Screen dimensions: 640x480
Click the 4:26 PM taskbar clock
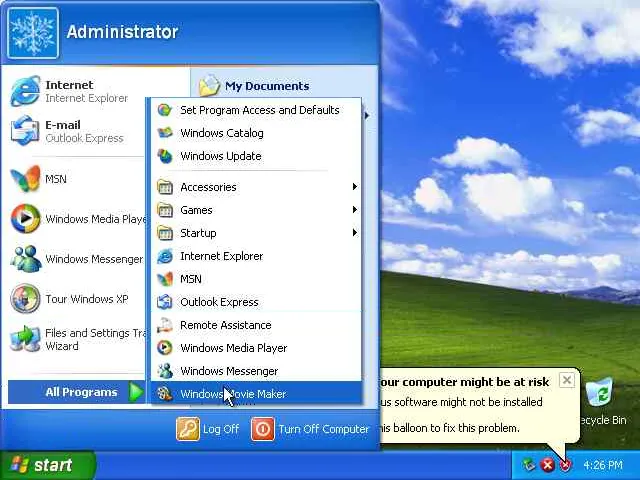pos(603,465)
